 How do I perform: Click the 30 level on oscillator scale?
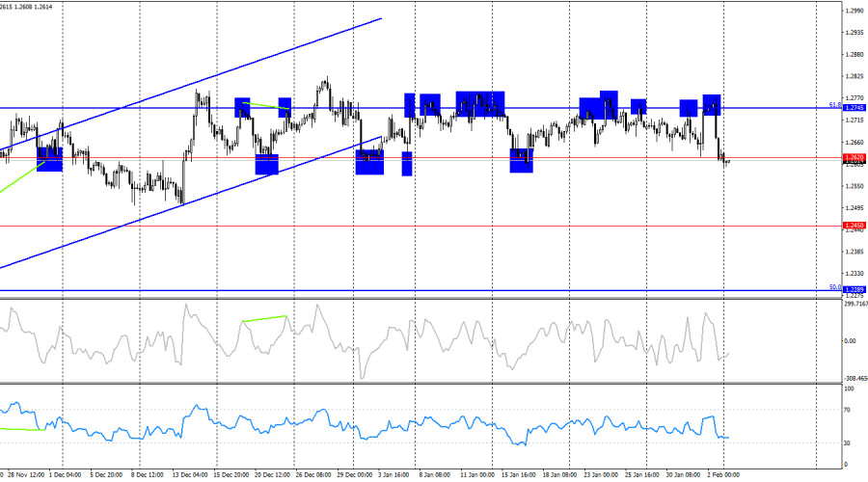pyautogui.click(x=848, y=443)
